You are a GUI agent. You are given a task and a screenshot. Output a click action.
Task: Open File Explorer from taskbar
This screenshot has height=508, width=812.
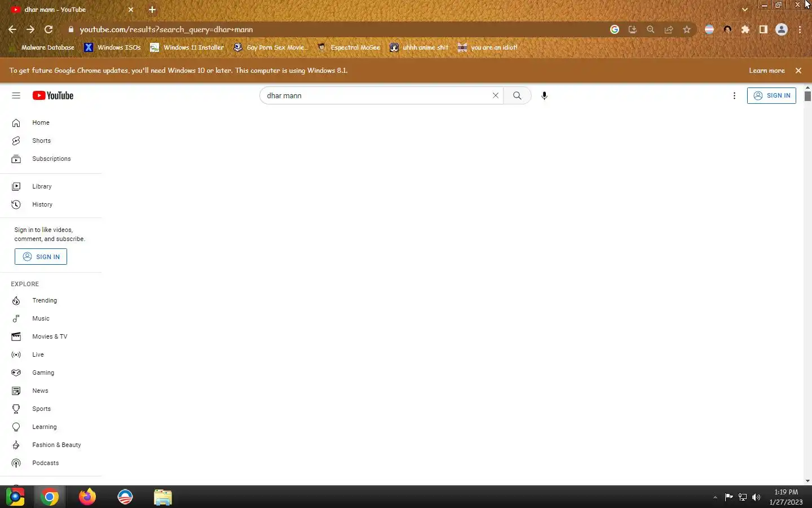tap(163, 497)
